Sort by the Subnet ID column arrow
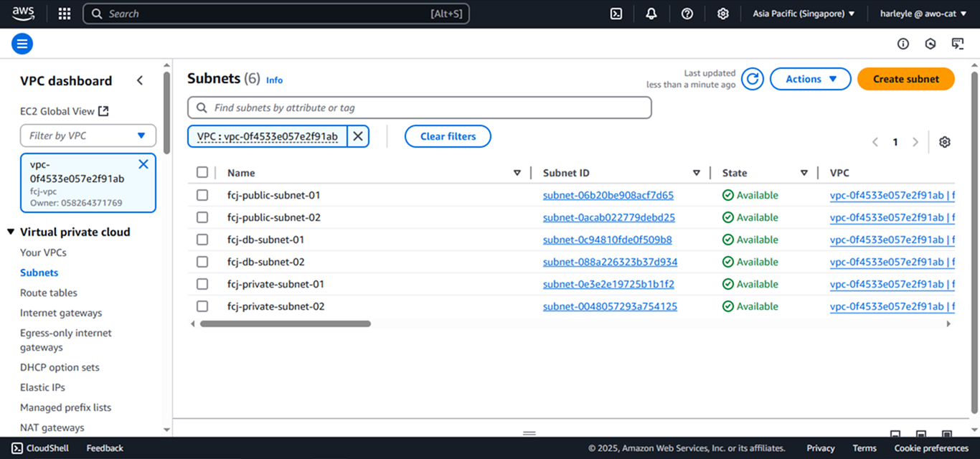980x459 pixels. pos(697,173)
